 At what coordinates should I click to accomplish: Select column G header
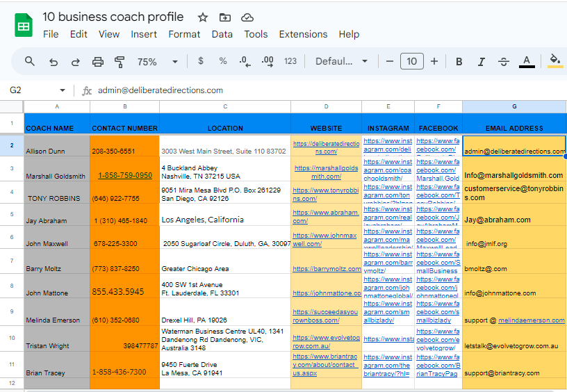514,106
